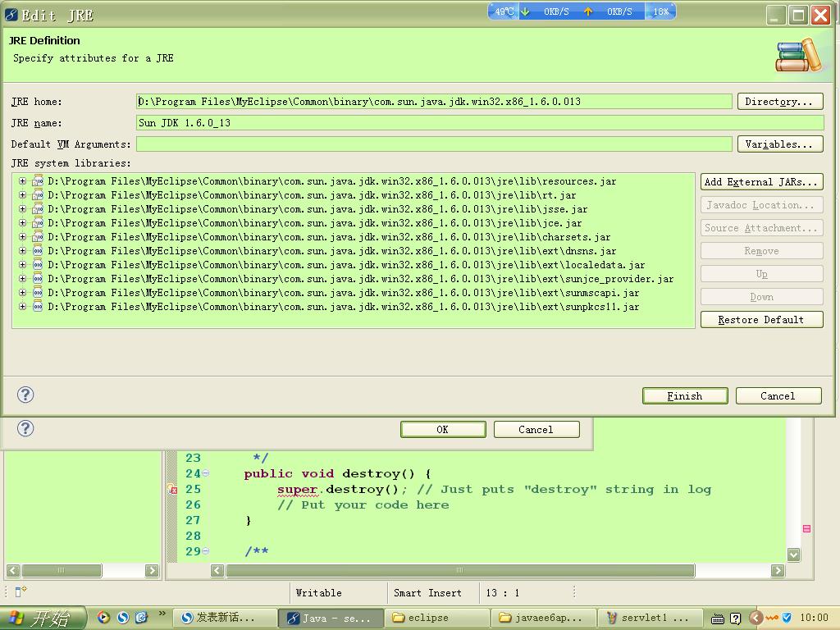Click the localedata.jar jar file icon
This screenshot has height=630, width=840.
coord(38,265)
